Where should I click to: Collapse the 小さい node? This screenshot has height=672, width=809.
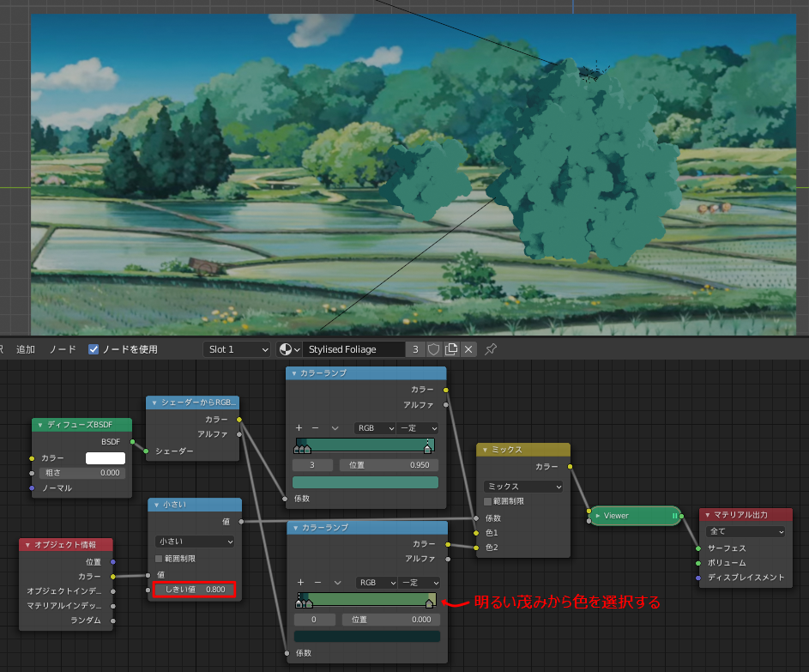(156, 505)
